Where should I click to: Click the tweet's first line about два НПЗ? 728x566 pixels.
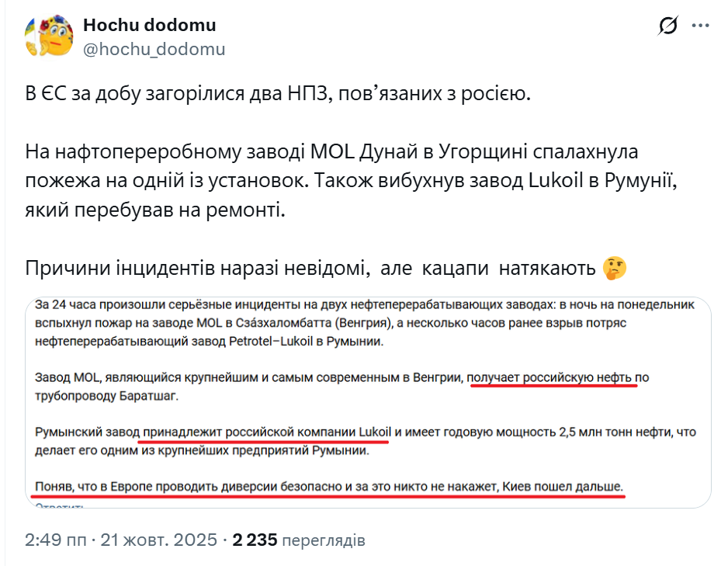(279, 95)
